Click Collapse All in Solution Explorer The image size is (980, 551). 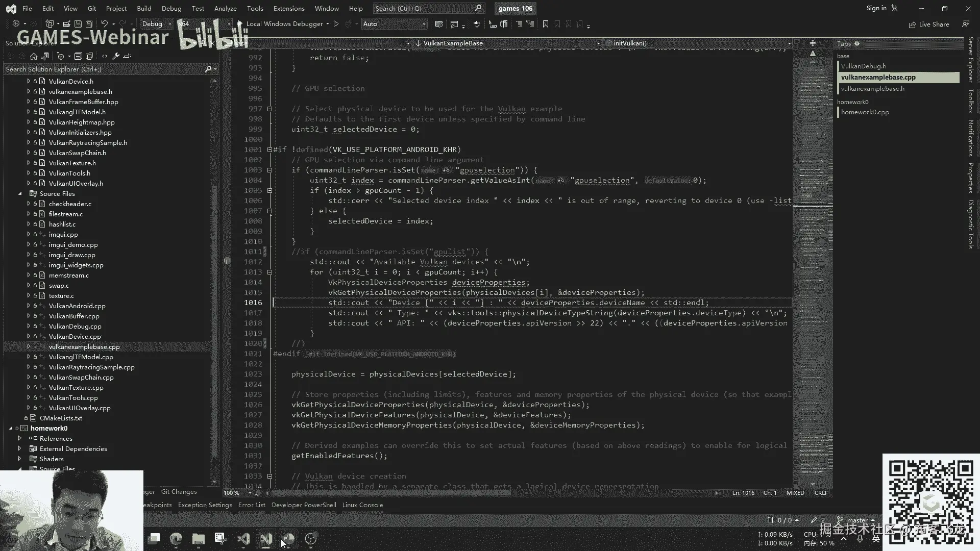click(78, 56)
